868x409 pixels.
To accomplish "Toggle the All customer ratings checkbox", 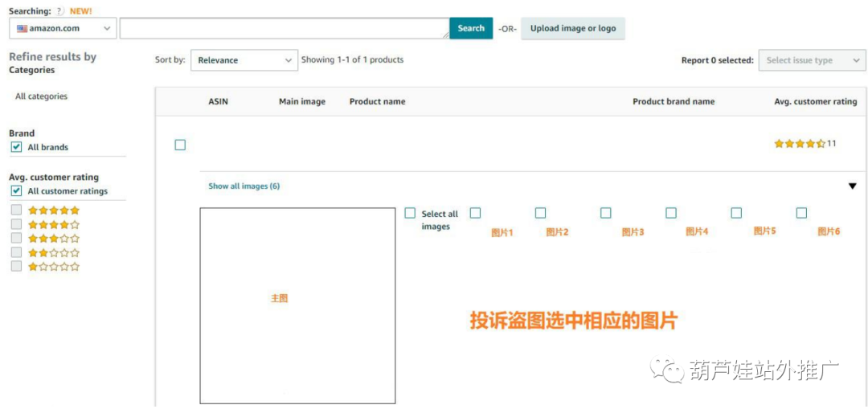I will (x=17, y=191).
